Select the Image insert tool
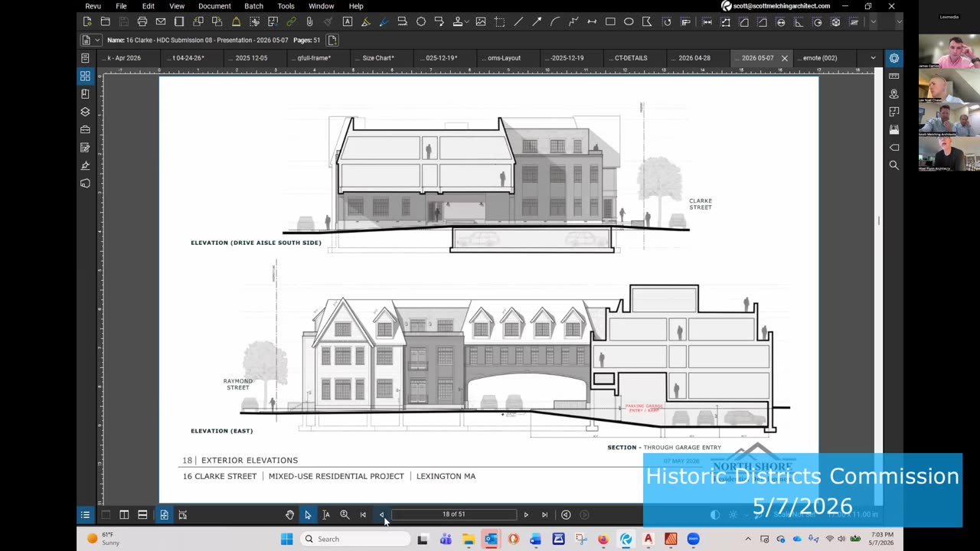The height and width of the screenshot is (551, 980). click(x=481, y=21)
